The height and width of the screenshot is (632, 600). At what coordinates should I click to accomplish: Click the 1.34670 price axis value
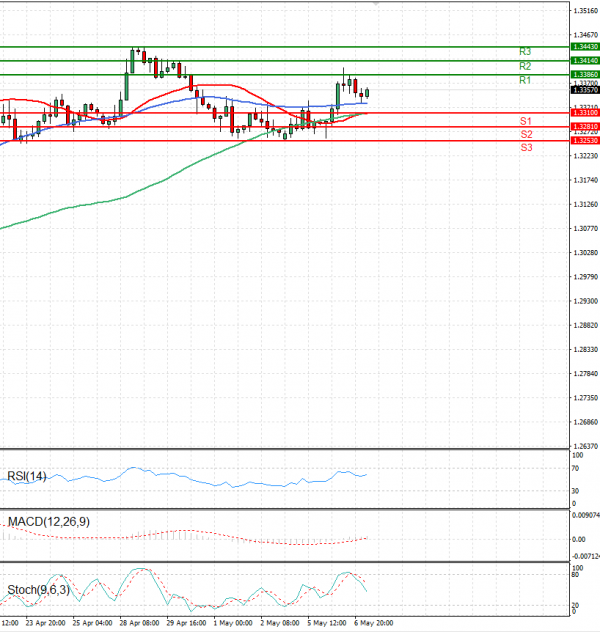[x=586, y=35]
